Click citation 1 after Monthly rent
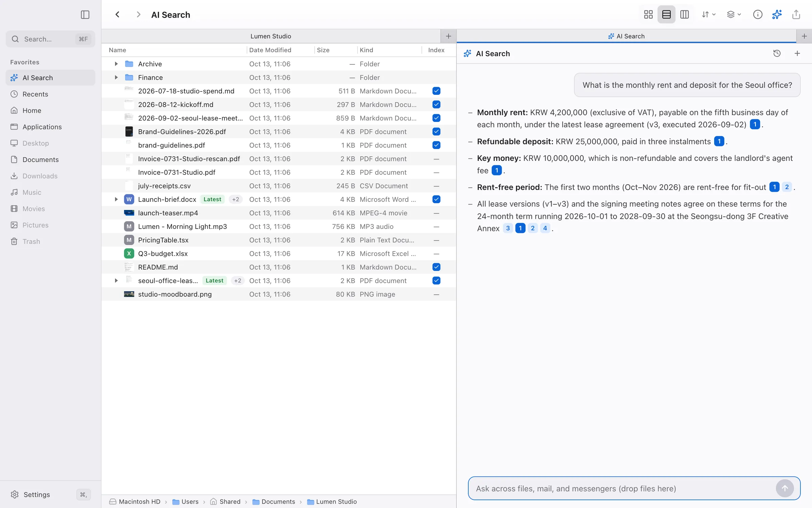This screenshot has width=812, height=508. [754, 124]
